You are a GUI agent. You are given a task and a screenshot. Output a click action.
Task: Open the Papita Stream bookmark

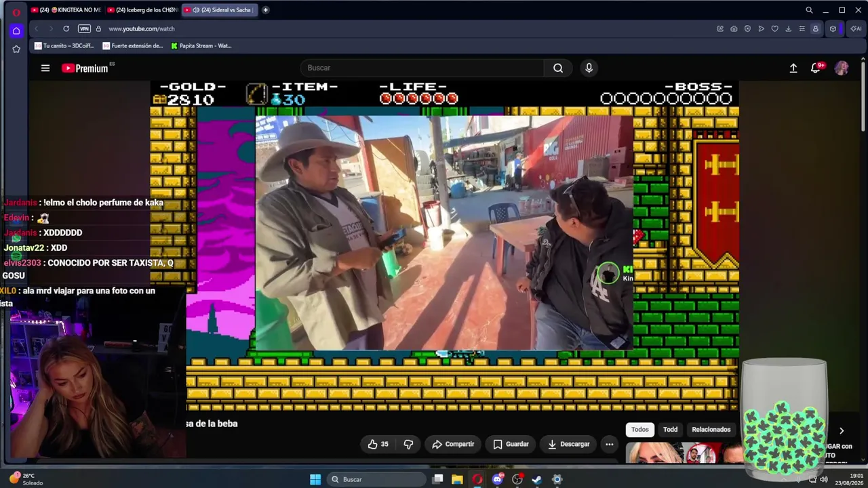[x=201, y=46]
